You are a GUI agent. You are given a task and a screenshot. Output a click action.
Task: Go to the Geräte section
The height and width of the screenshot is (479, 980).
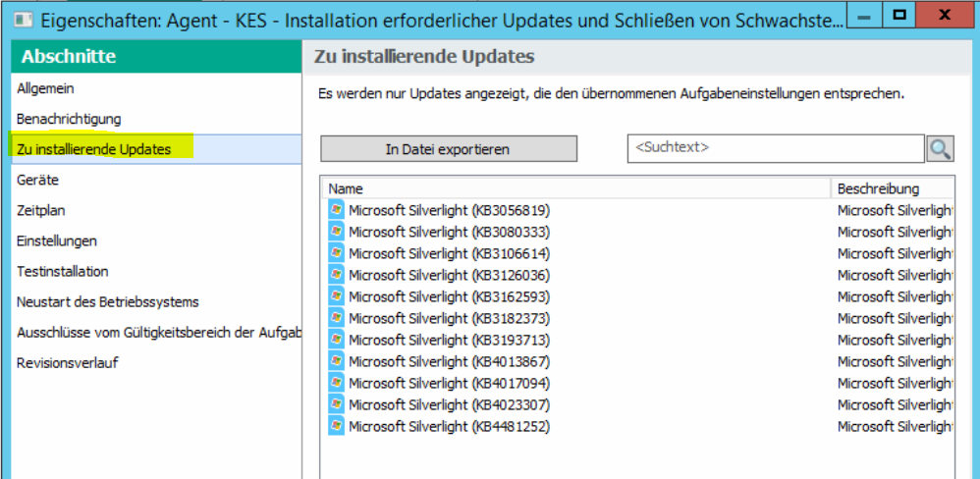(156, 180)
